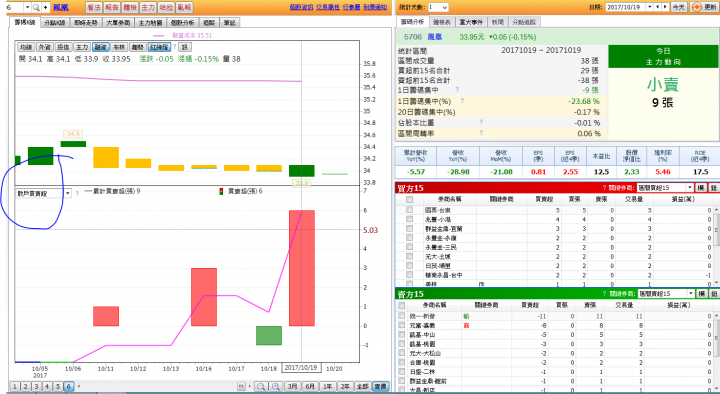Open the 鳳凰 stock name link in header

point(61,7)
